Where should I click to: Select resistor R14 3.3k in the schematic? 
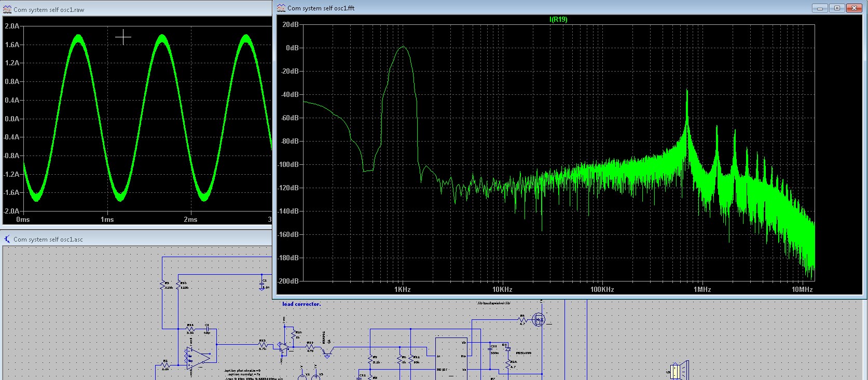190,329
